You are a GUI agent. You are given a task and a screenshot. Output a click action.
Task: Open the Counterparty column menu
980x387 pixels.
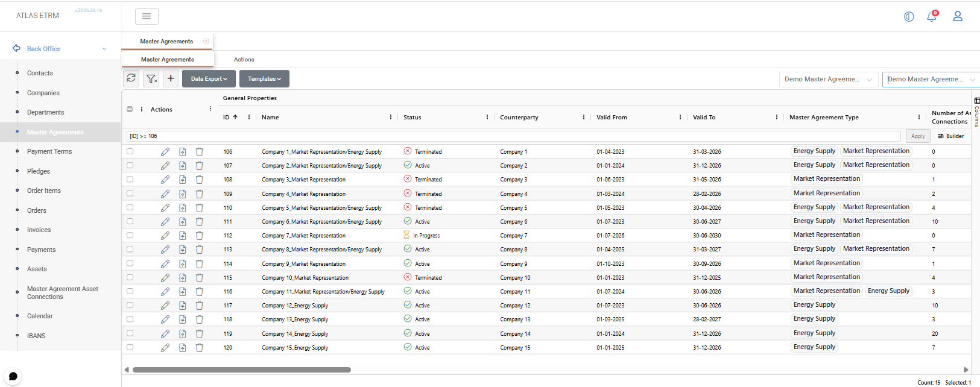click(x=584, y=117)
